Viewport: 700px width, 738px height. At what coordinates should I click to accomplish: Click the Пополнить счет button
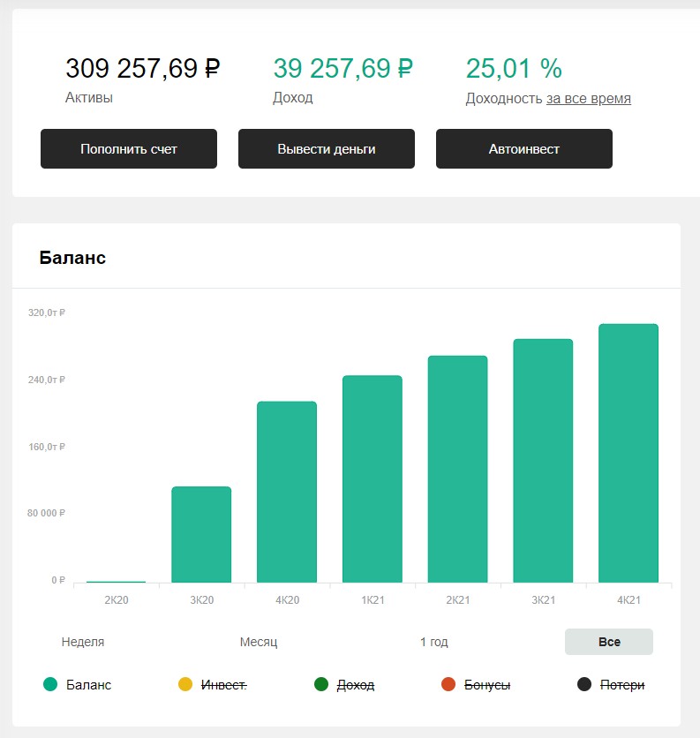point(129,148)
